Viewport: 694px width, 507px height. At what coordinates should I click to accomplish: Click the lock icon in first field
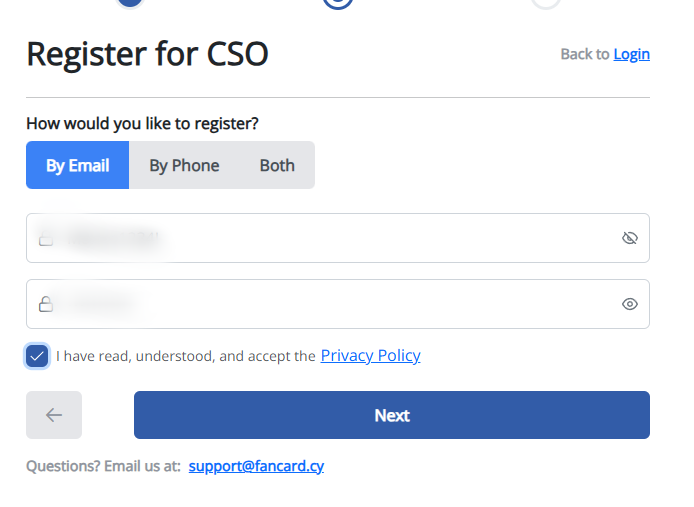[x=46, y=238]
